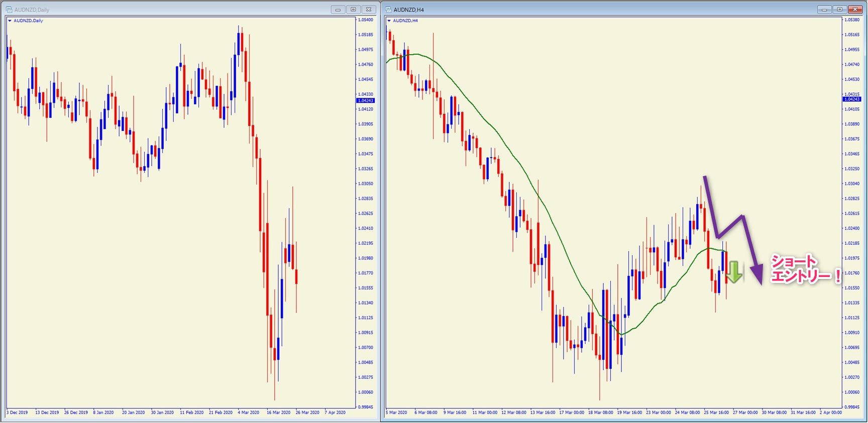Minimize the AUDNZD,H4 chart window
Screen dimensions: 868x423
[824, 10]
